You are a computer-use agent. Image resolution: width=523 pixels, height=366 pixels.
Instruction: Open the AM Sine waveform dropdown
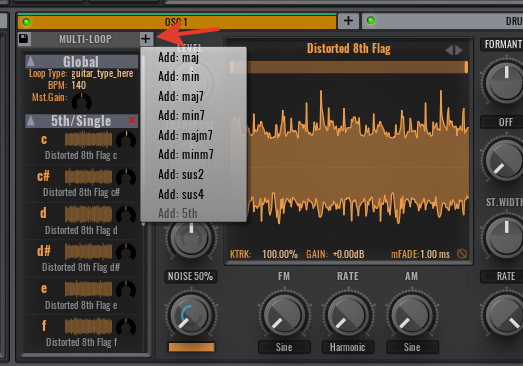[x=412, y=347]
